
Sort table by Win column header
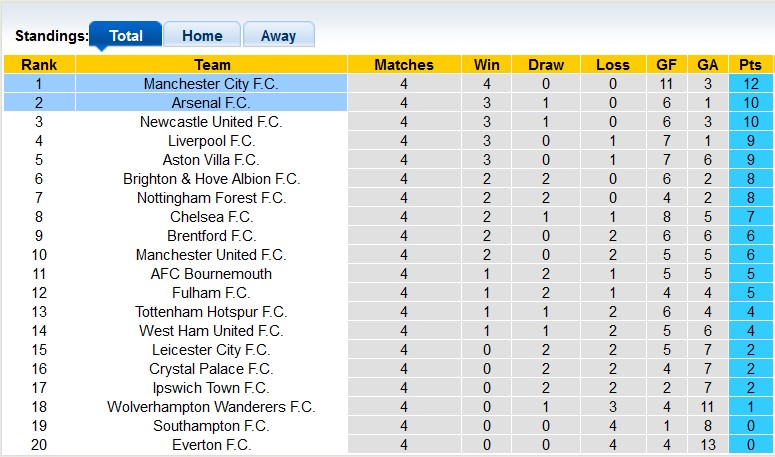coord(480,65)
